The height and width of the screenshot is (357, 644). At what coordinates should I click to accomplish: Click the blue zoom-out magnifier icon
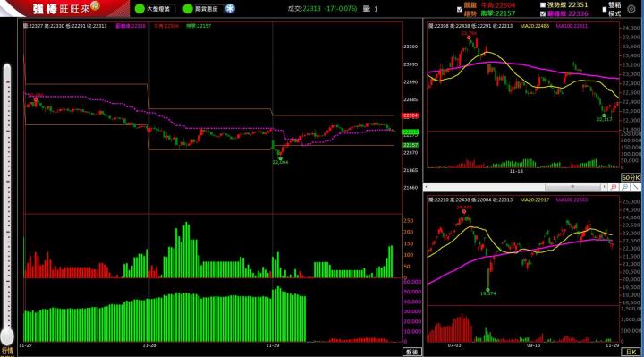[x=624, y=187]
